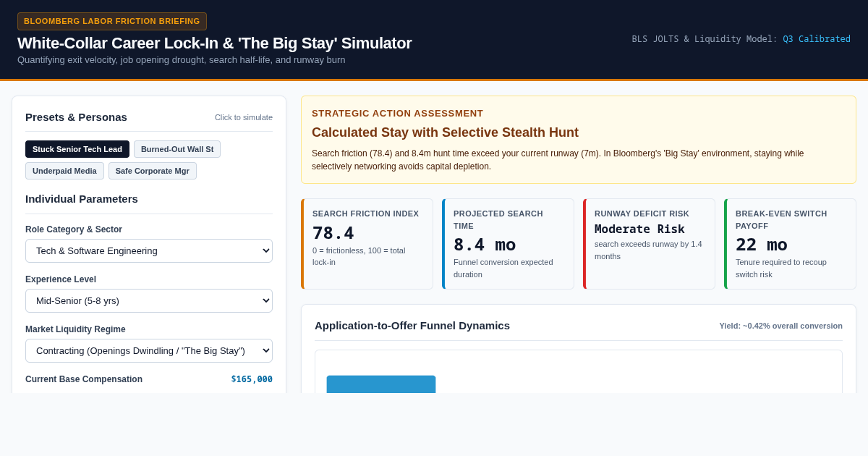Click the Yield ~0.42% overall conversion text
The image size is (868, 456).
(780, 326)
